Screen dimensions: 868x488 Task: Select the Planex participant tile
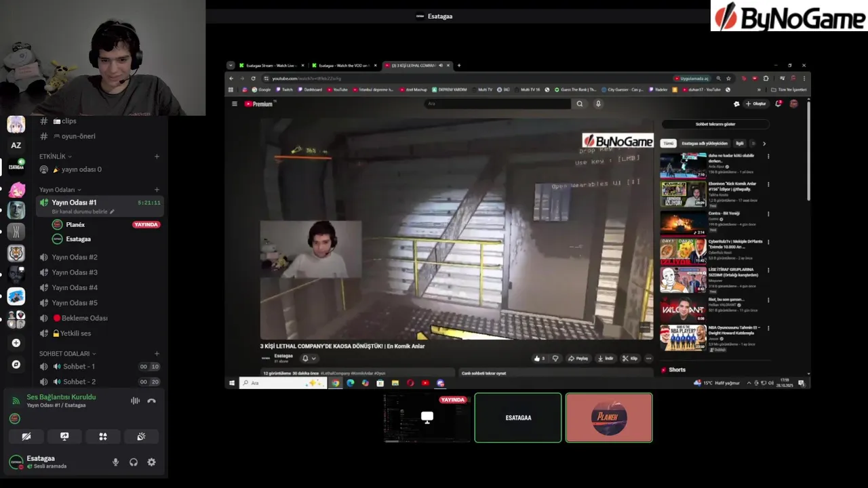[609, 418]
